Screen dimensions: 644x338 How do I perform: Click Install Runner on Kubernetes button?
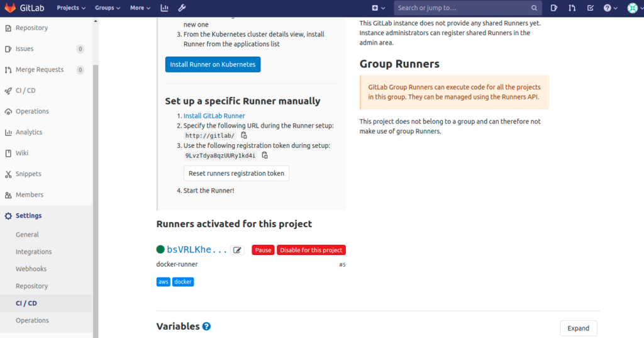coord(213,65)
